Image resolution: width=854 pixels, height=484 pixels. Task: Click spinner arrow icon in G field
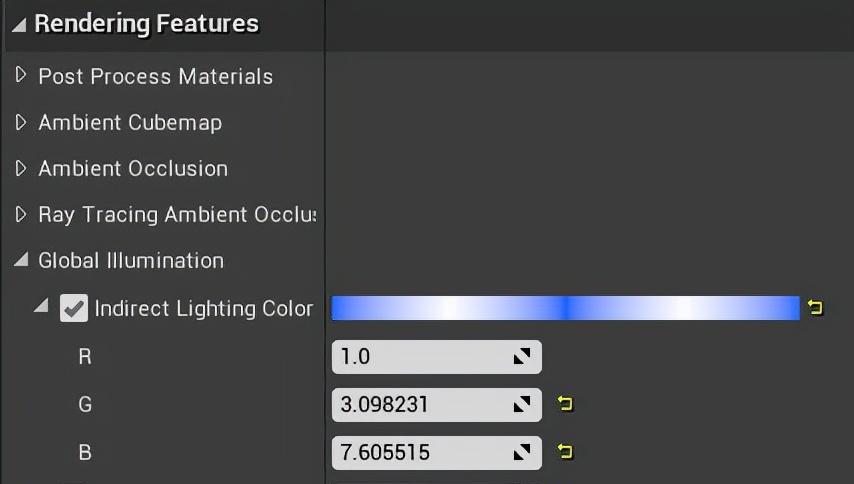(x=522, y=405)
